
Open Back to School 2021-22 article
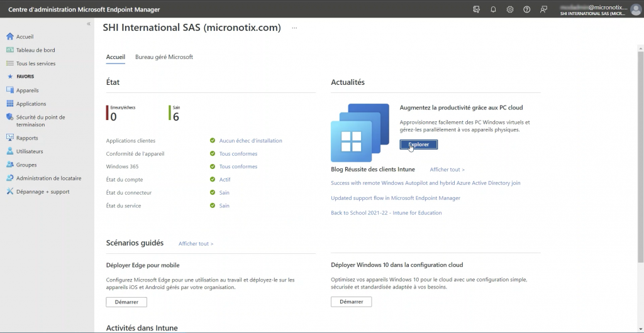(387, 213)
